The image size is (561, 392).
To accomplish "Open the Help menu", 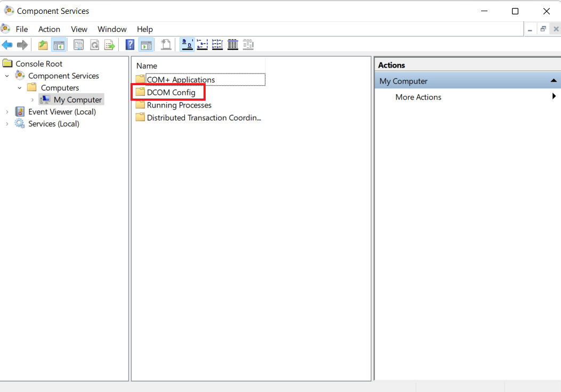I will pyautogui.click(x=144, y=29).
